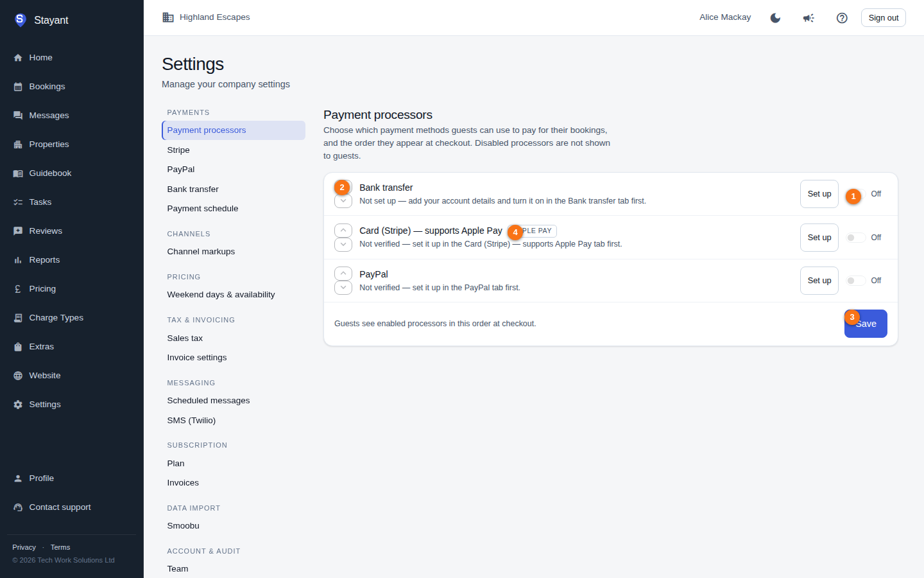Open the Guidebook via its book icon
This screenshot has width=924, height=578.
pos(18,173)
